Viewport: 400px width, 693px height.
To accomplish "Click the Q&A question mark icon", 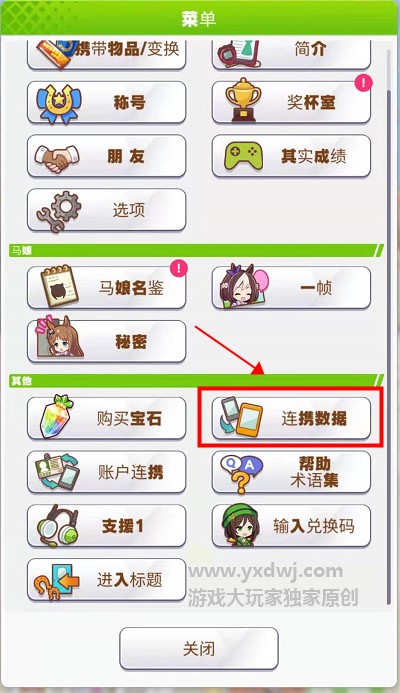I will [x=241, y=473].
